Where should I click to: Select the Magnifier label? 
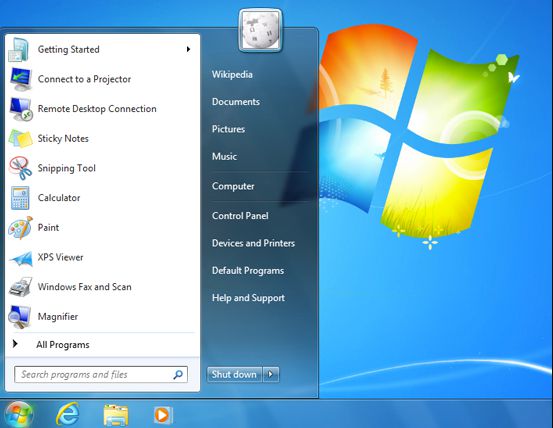tap(58, 317)
